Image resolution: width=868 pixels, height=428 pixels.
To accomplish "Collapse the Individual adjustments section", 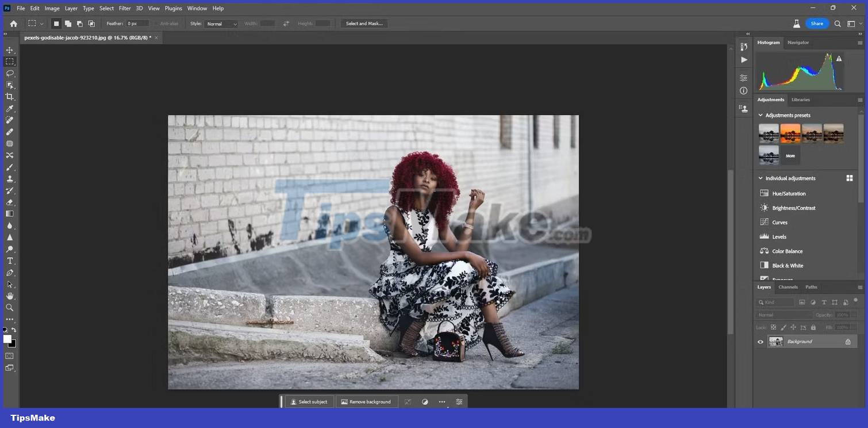I will pyautogui.click(x=760, y=178).
